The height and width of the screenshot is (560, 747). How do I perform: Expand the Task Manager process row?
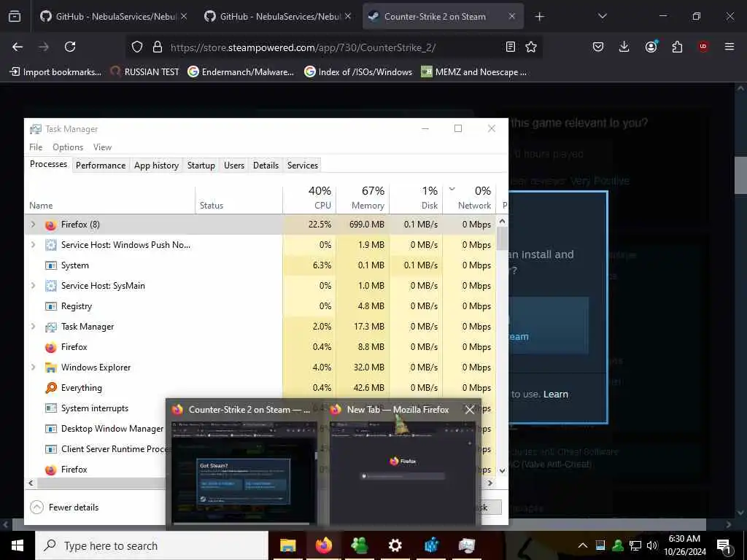[x=33, y=327]
